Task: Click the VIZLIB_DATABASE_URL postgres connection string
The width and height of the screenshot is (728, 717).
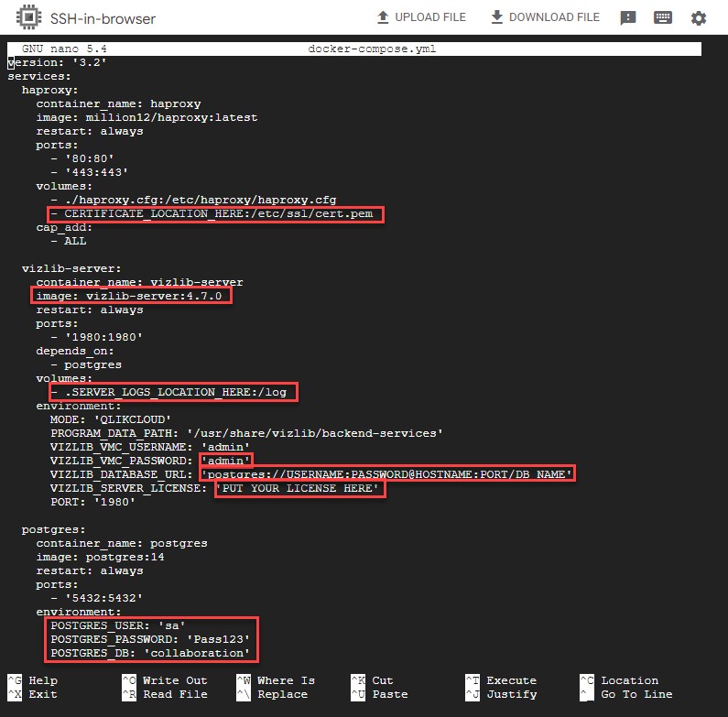Action: [x=386, y=474]
